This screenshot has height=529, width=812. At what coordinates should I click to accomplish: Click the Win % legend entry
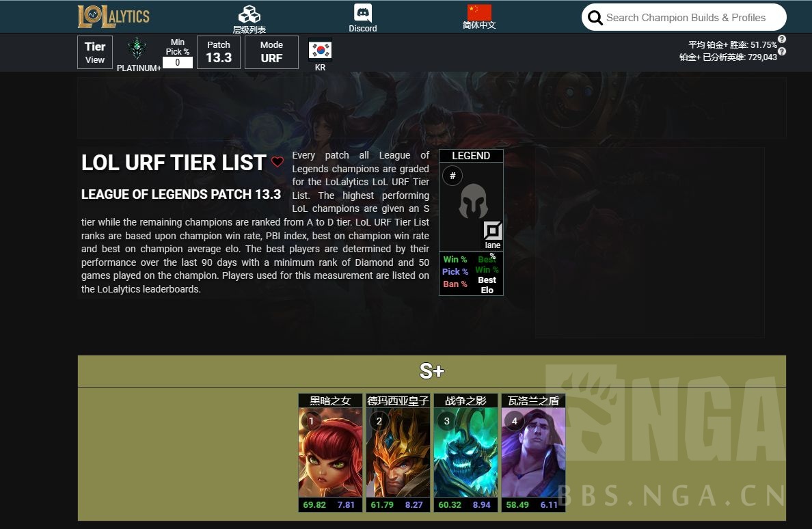[455, 259]
